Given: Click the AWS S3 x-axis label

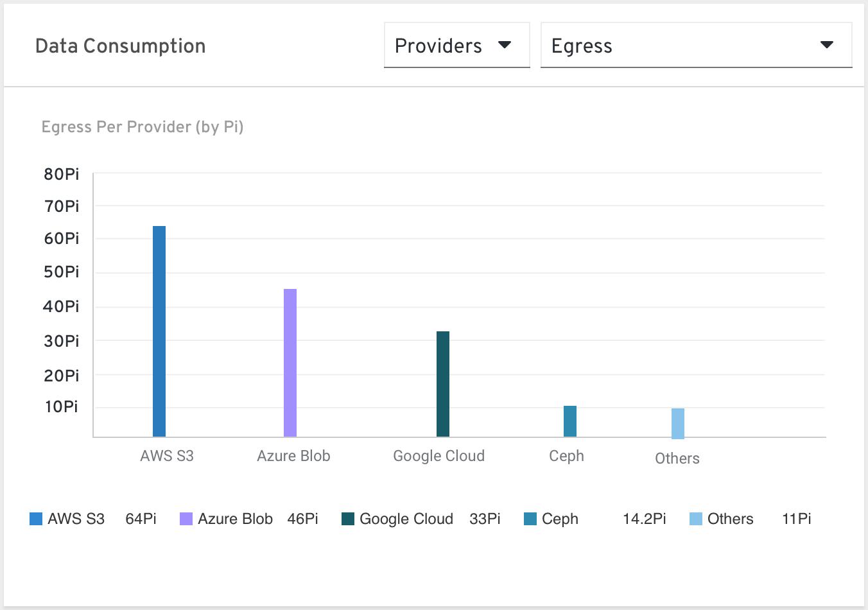Looking at the screenshot, I should (167, 456).
